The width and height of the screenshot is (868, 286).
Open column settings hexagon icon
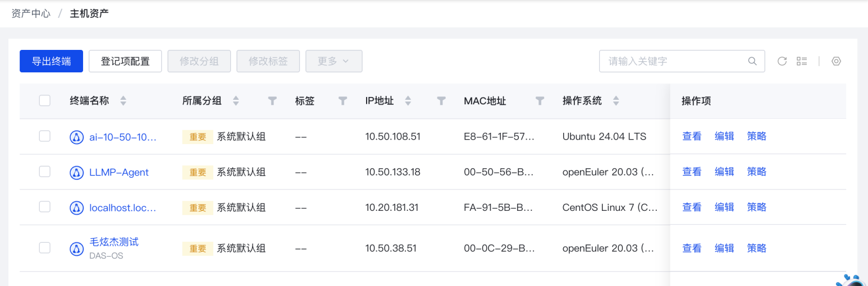point(836,61)
